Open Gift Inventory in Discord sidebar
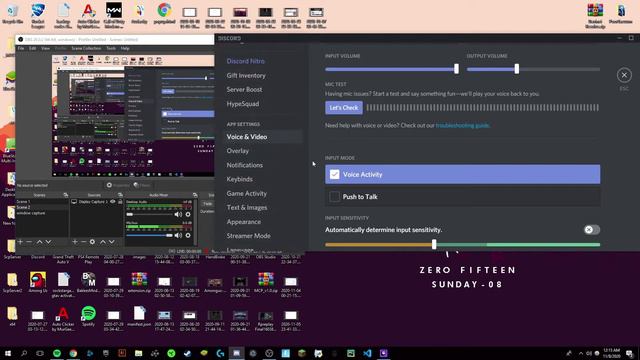640x360 pixels. click(246, 76)
